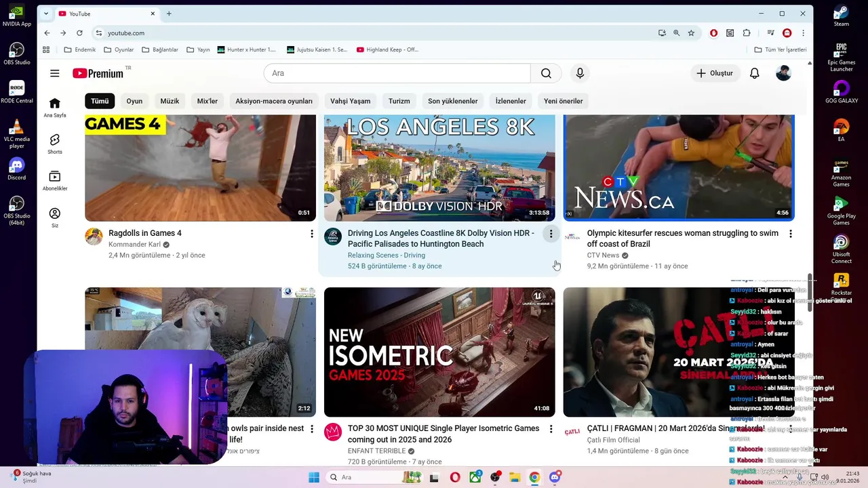This screenshot has height=488, width=868.
Task: Start voice search with the microphone
Action: coord(580,73)
